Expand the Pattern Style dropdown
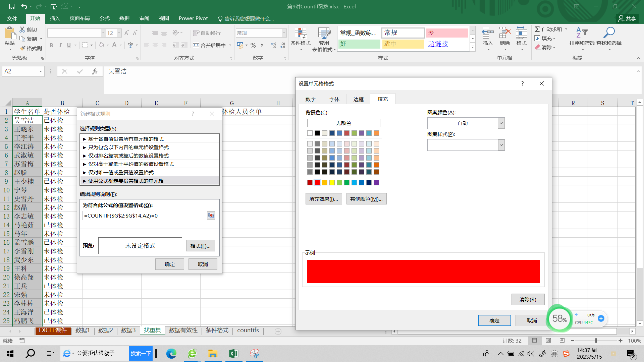Image resolution: width=644 pixels, height=362 pixels. (501, 145)
